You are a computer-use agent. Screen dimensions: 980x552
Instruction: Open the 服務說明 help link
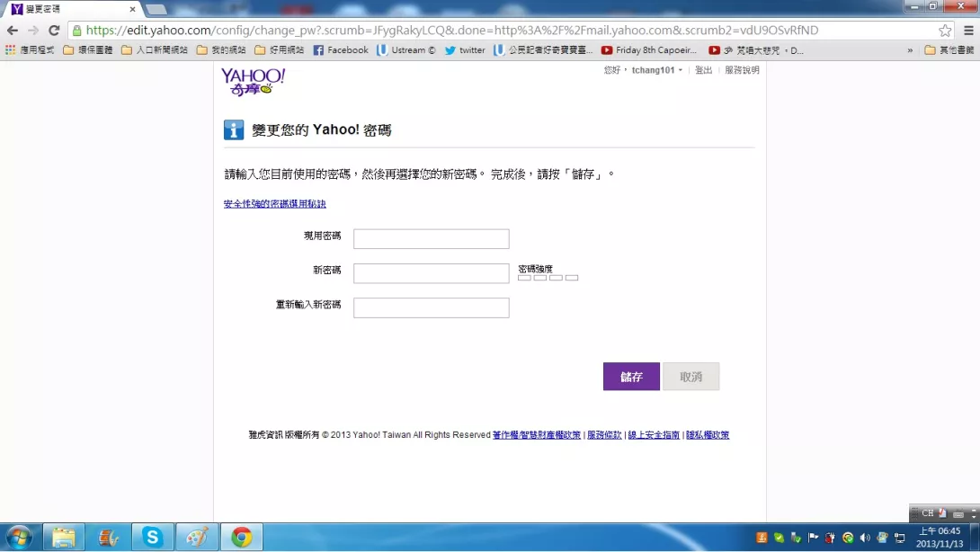[x=742, y=70]
